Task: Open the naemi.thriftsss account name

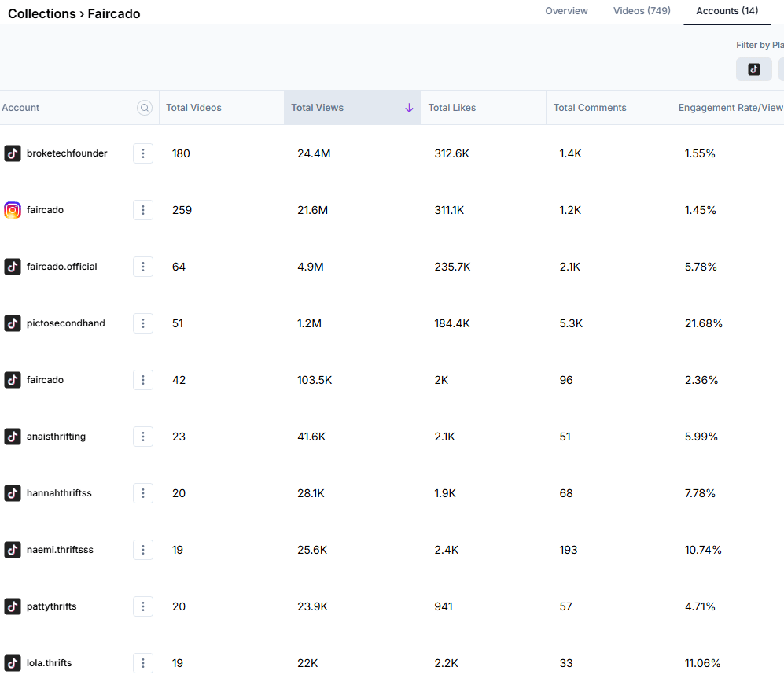Action: pos(60,550)
